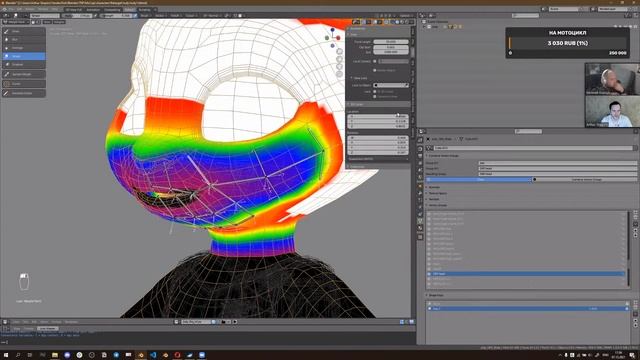Screen dimensions: 640x360
Task: Open orange Object properties tab
Action: (x=420, y=186)
